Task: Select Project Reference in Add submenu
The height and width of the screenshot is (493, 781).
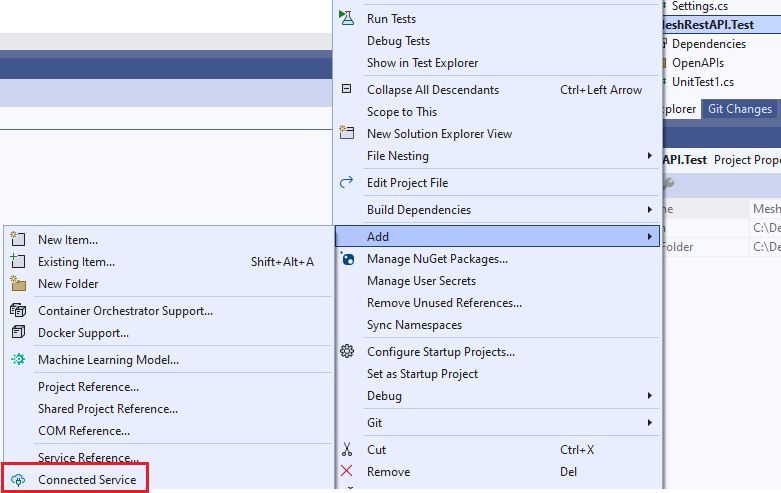Action: point(88,387)
